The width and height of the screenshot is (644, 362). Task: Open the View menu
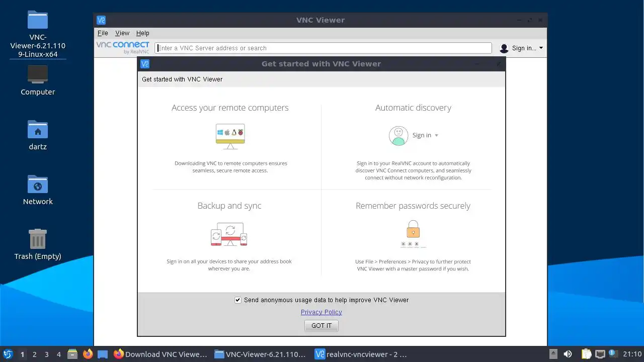(x=122, y=33)
